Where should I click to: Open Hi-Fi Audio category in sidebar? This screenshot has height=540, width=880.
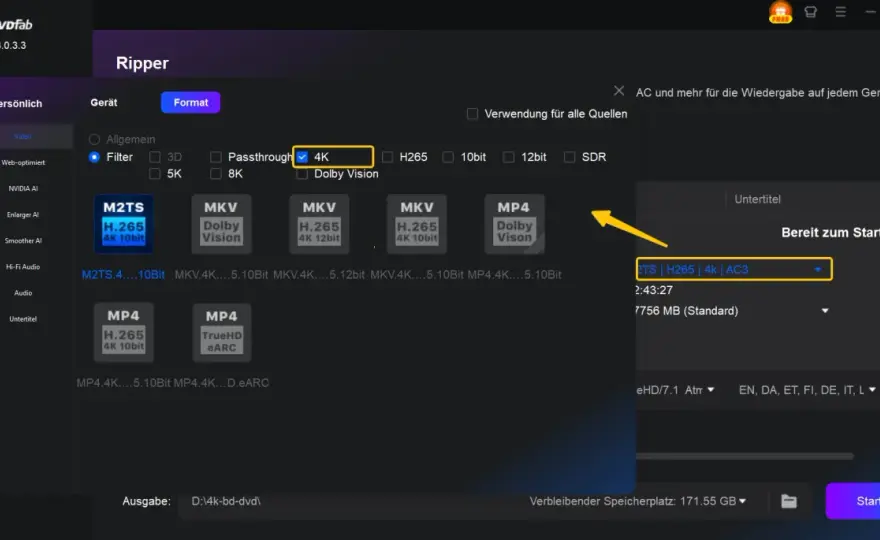point(23,267)
